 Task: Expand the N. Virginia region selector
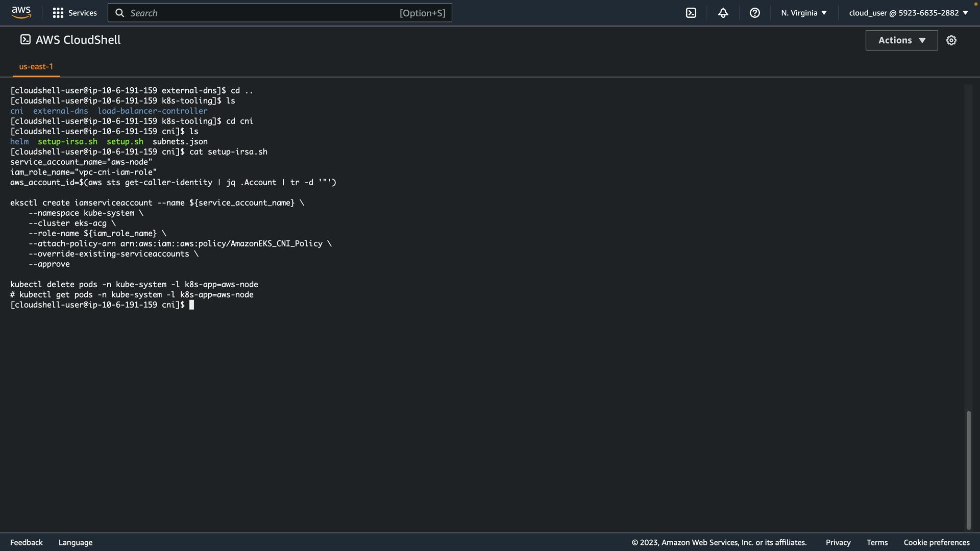(803, 13)
